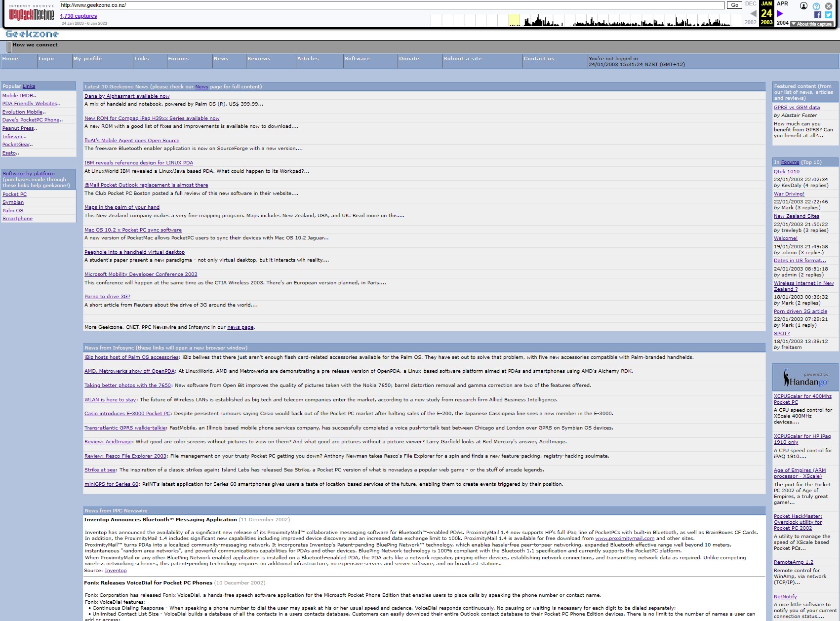
Task: Go to previous capture with gray arrow
Action: coord(753,13)
